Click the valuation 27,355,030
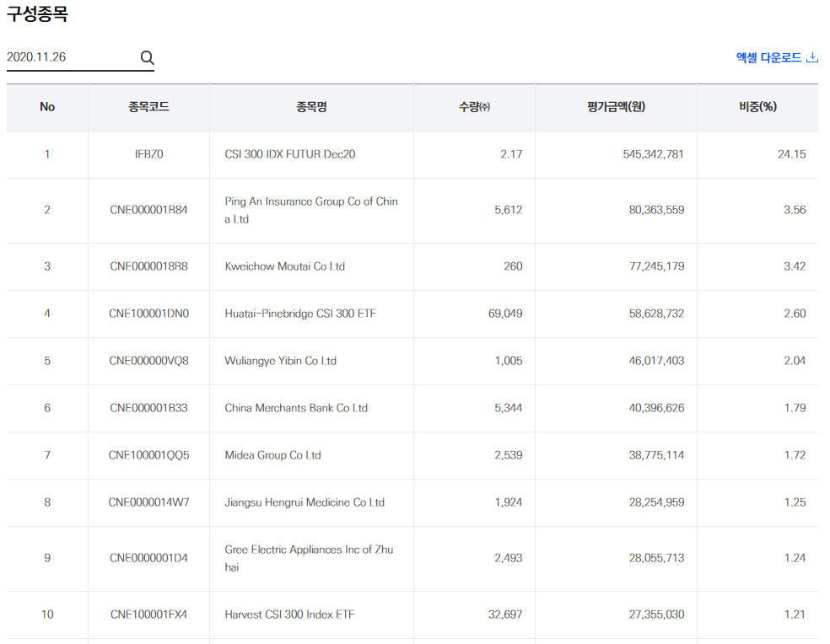Image resolution: width=830 pixels, height=644 pixels. [656, 614]
